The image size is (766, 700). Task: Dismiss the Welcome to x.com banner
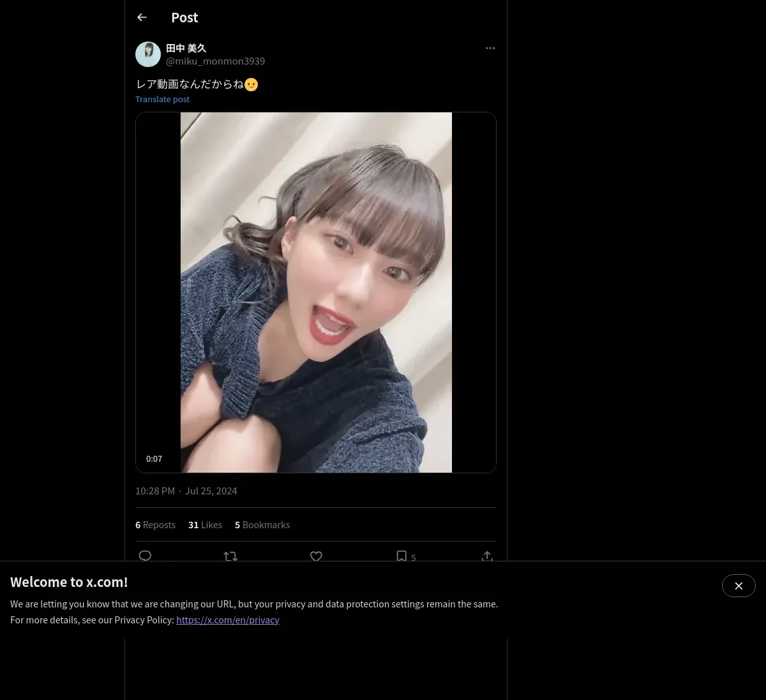tap(739, 586)
